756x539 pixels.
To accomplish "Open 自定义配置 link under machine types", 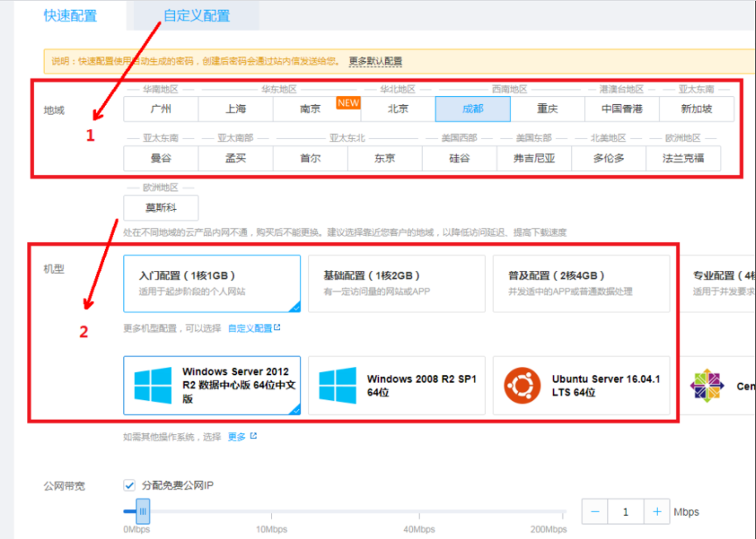I will (x=250, y=329).
